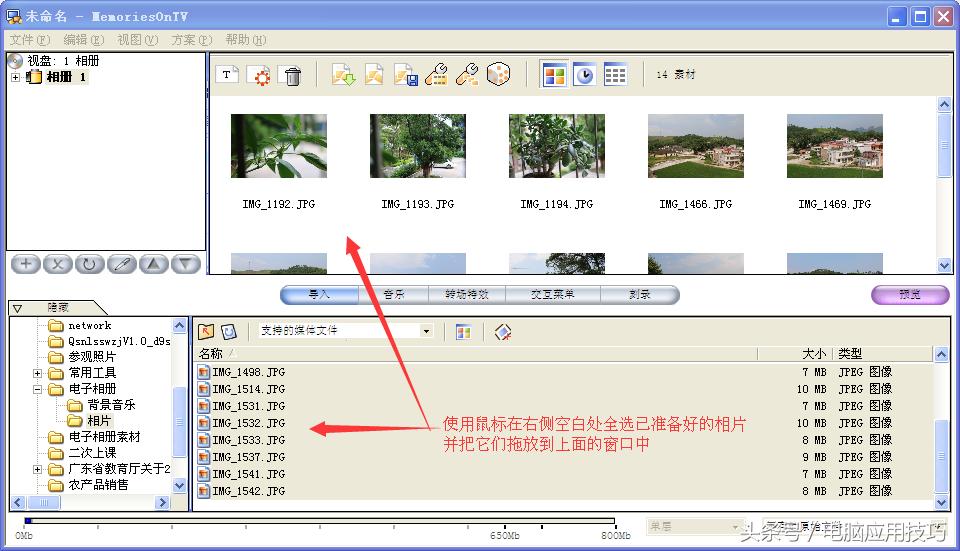Click thumbnail panel scrollbar down arrow
The width and height of the screenshot is (960, 551).
(944, 266)
